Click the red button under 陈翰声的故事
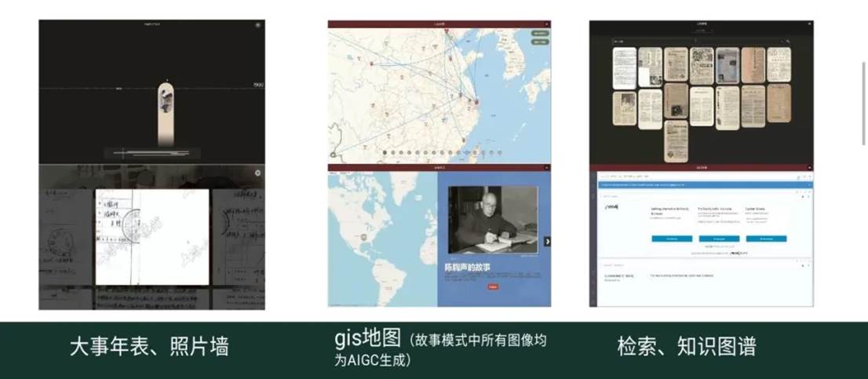The image size is (868, 379). click(x=493, y=287)
